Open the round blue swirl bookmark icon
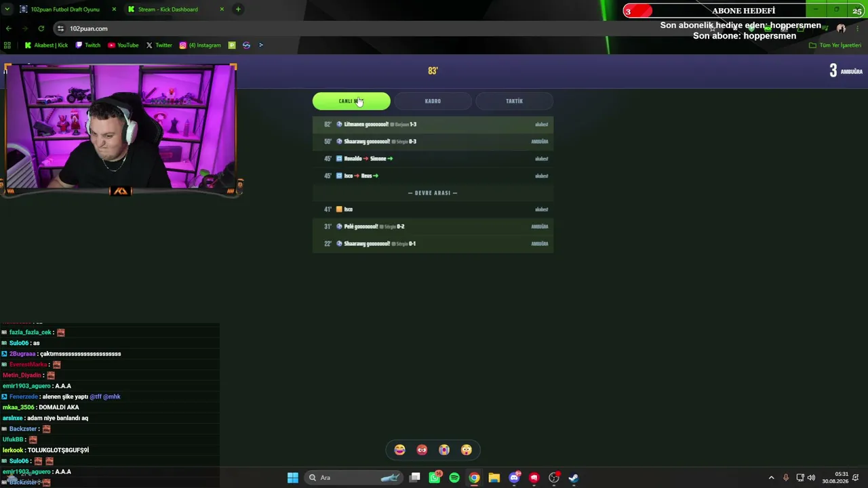868x488 pixels. pyautogui.click(x=246, y=45)
